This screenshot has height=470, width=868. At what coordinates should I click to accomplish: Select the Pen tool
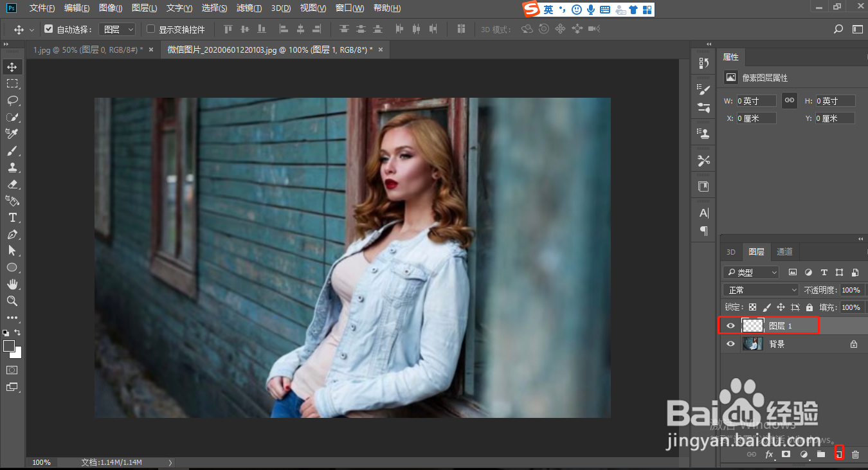(x=12, y=234)
